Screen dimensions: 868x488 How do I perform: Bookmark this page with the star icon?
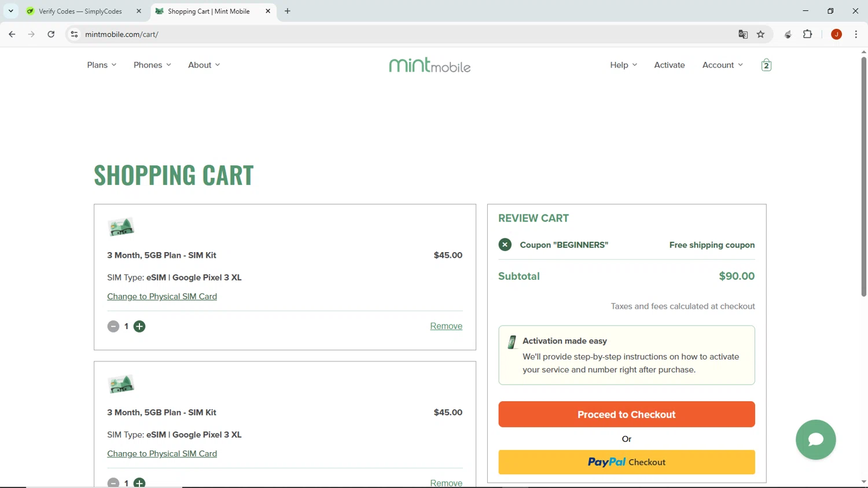(761, 34)
